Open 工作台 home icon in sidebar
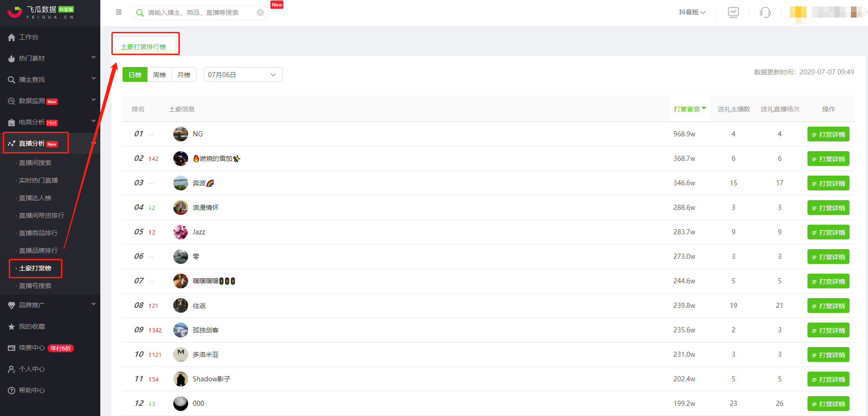868x416 pixels. tap(12, 37)
